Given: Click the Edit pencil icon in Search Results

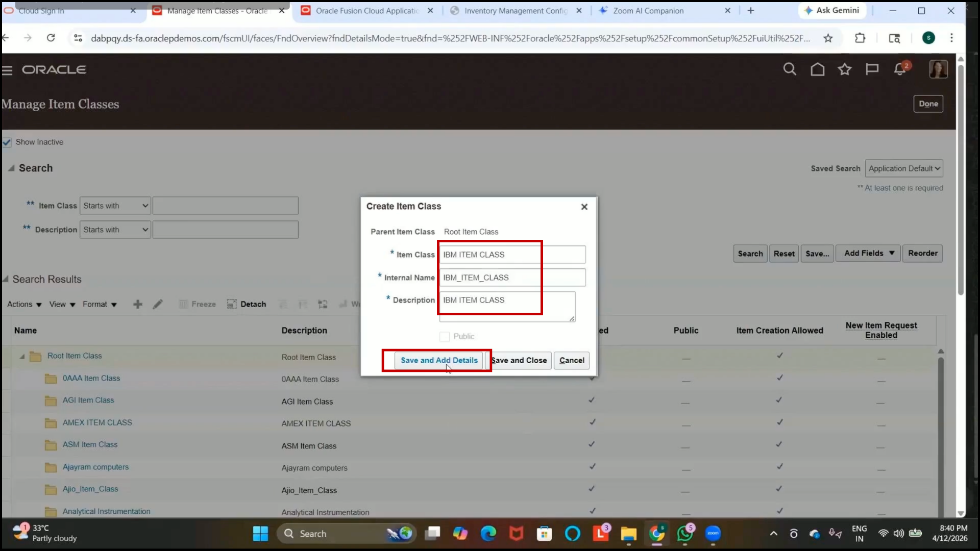Looking at the screenshot, I should (158, 305).
